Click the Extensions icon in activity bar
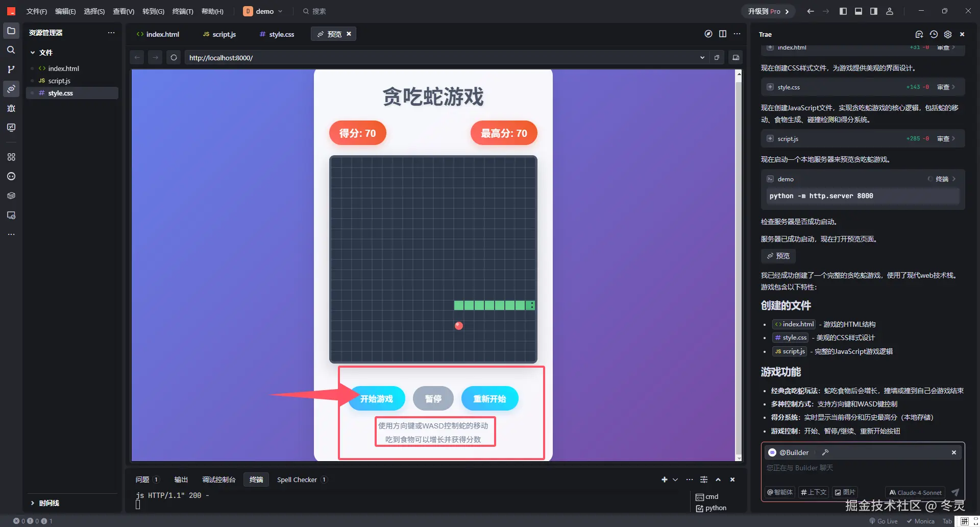This screenshot has height=527, width=980. pos(11,157)
